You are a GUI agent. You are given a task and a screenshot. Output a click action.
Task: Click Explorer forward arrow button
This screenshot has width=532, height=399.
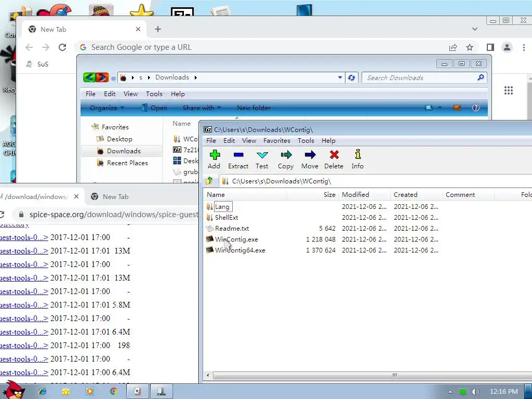coord(102,78)
